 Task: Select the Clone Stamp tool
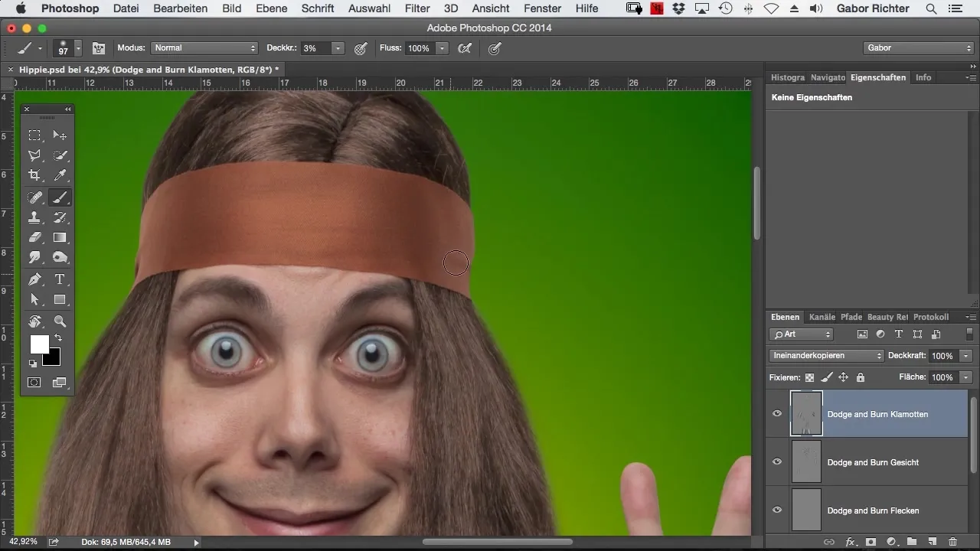[x=35, y=218]
